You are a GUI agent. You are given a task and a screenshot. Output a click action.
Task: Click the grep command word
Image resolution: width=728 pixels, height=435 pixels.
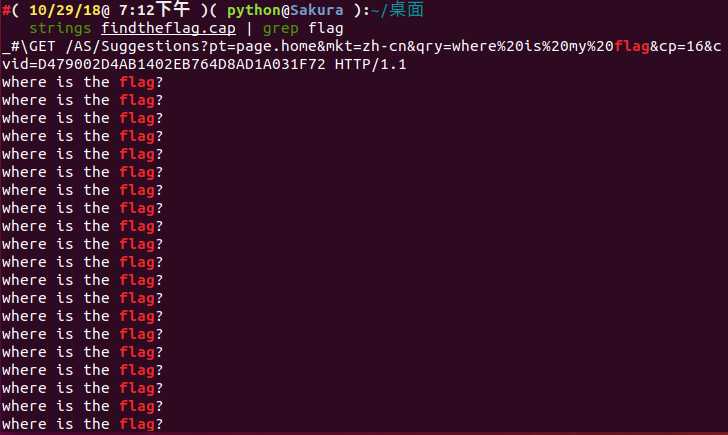pyautogui.click(x=281, y=29)
